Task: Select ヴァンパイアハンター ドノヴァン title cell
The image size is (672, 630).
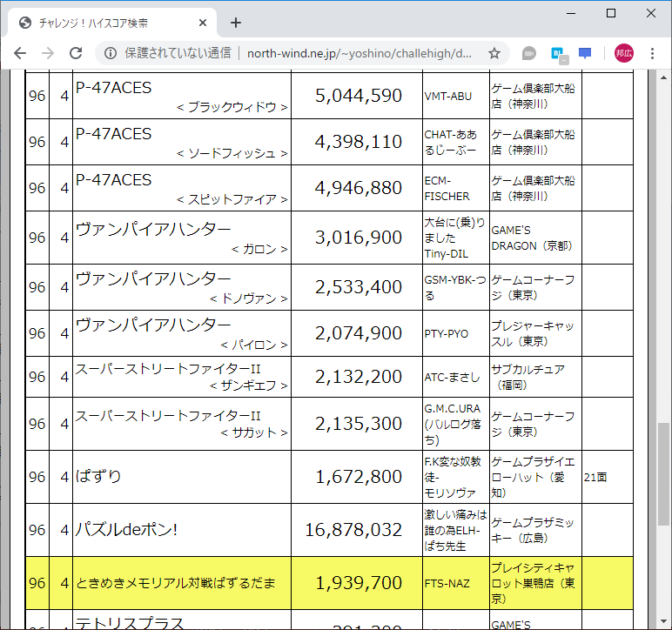Action: (182, 287)
